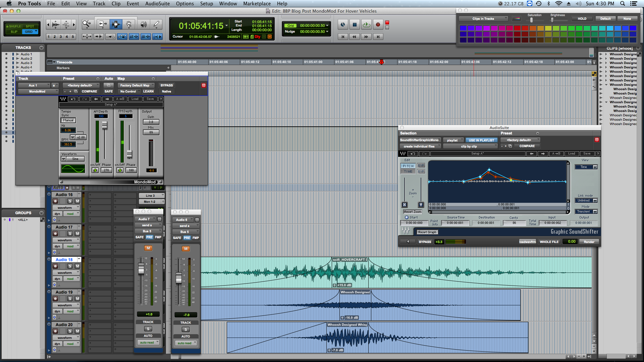Click the Online clock transport button
644x362 pixels.
pos(343,24)
